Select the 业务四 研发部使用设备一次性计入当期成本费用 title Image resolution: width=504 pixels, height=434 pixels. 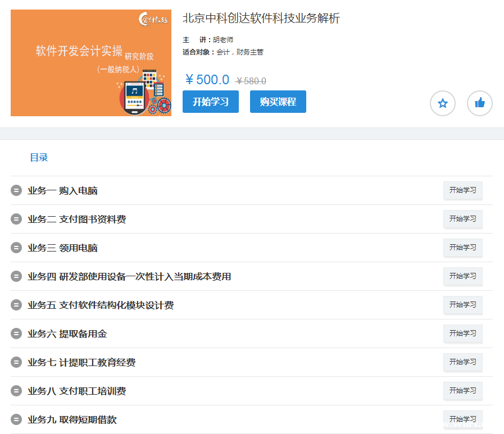pos(129,277)
